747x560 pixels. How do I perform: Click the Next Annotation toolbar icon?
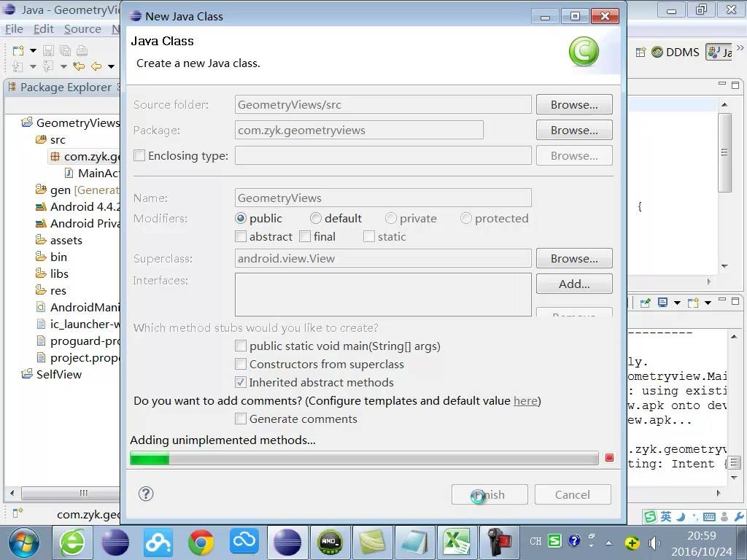click(x=18, y=66)
